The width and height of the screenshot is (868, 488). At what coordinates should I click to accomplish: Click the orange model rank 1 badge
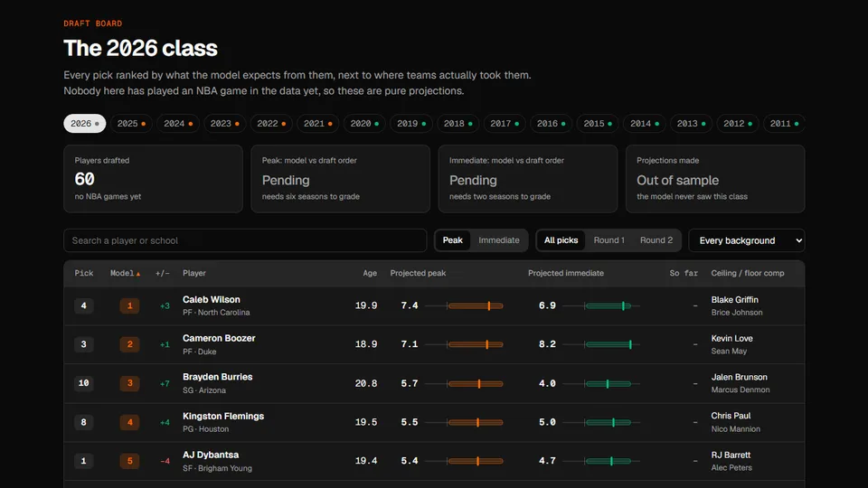point(129,305)
